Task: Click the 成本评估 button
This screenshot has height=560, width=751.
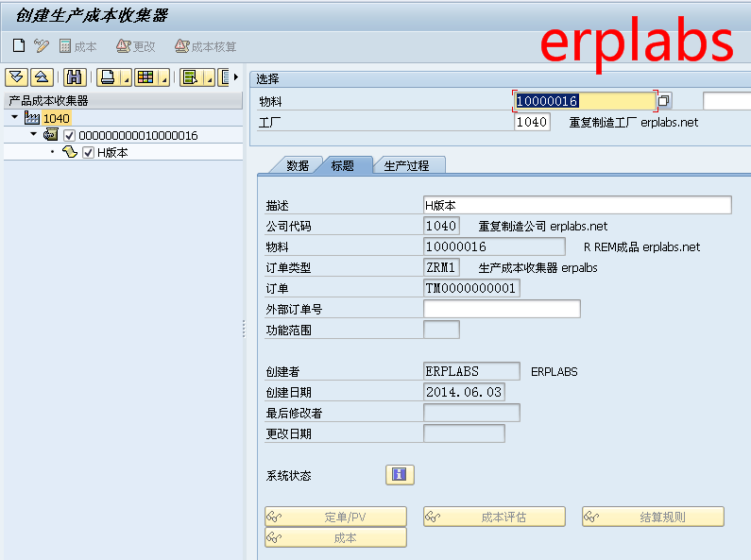Action: click(494, 517)
